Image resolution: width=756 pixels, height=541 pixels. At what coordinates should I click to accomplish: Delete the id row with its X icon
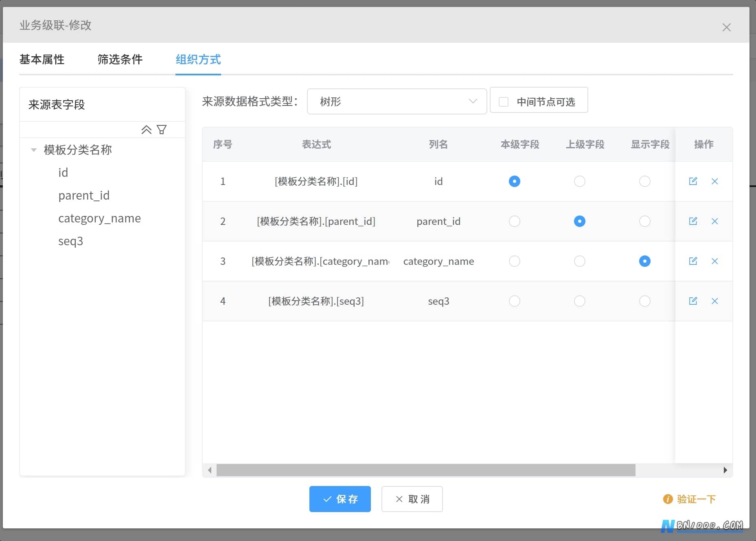coord(714,181)
